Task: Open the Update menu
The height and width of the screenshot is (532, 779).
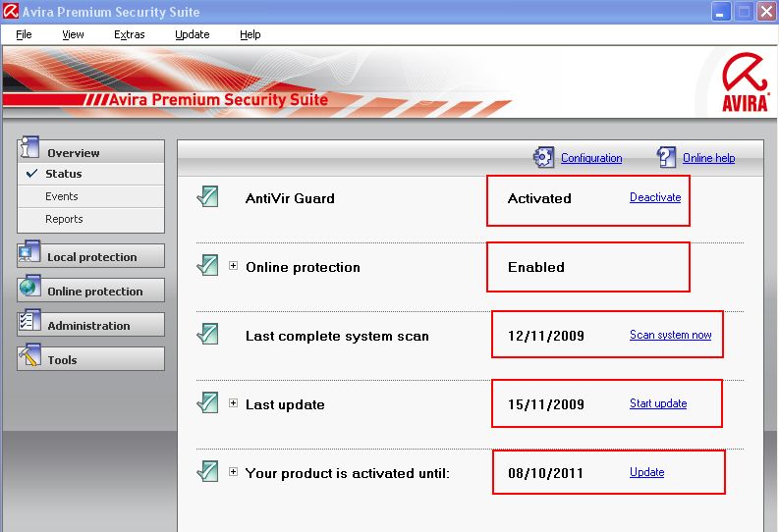Action: click(x=193, y=34)
